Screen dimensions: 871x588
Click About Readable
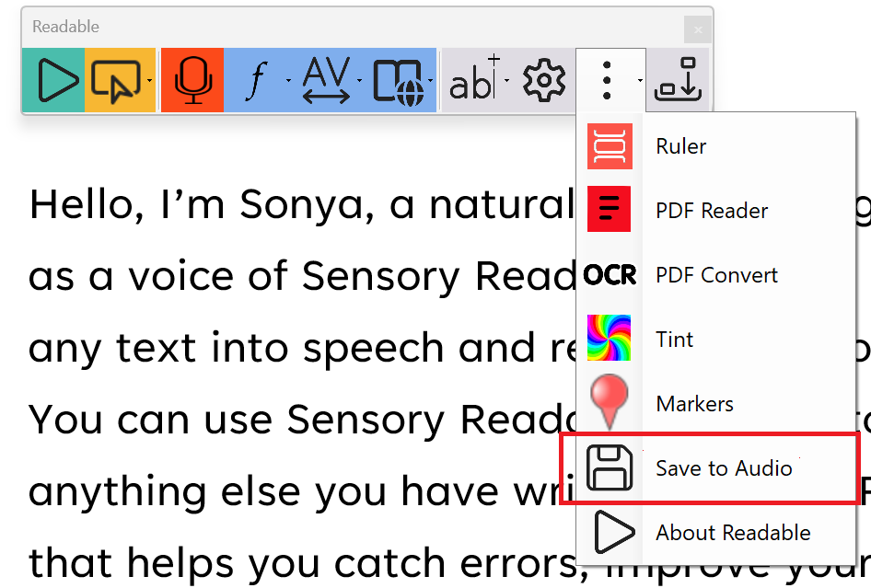(x=732, y=532)
